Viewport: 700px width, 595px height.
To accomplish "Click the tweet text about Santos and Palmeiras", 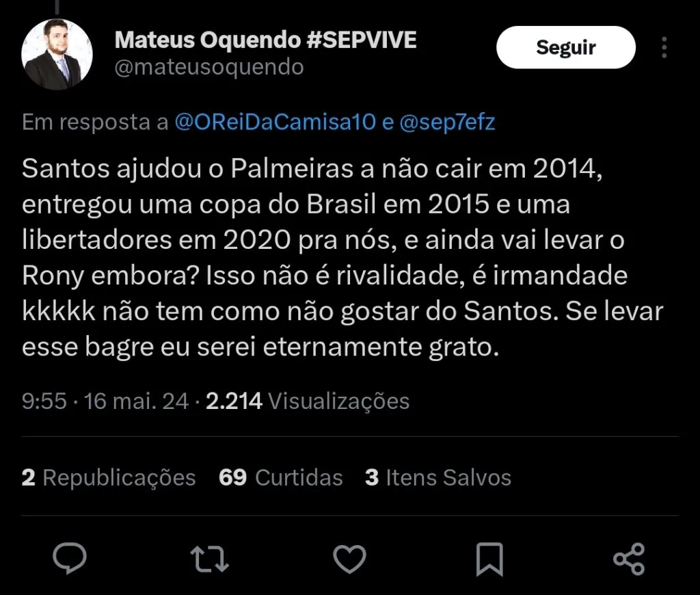I will [342, 259].
